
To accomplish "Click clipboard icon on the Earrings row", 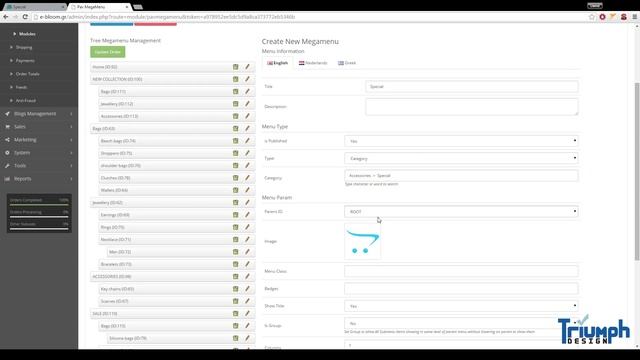I will coord(236,215).
